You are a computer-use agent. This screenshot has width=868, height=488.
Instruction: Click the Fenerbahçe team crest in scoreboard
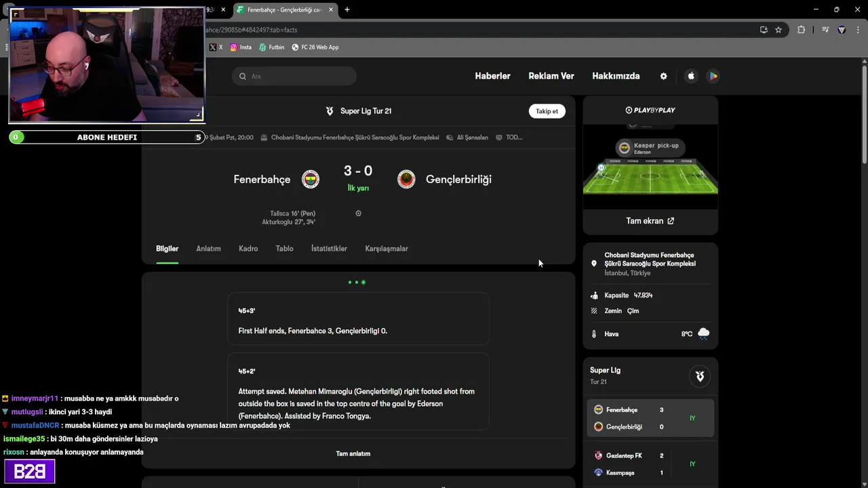tap(311, 179)
